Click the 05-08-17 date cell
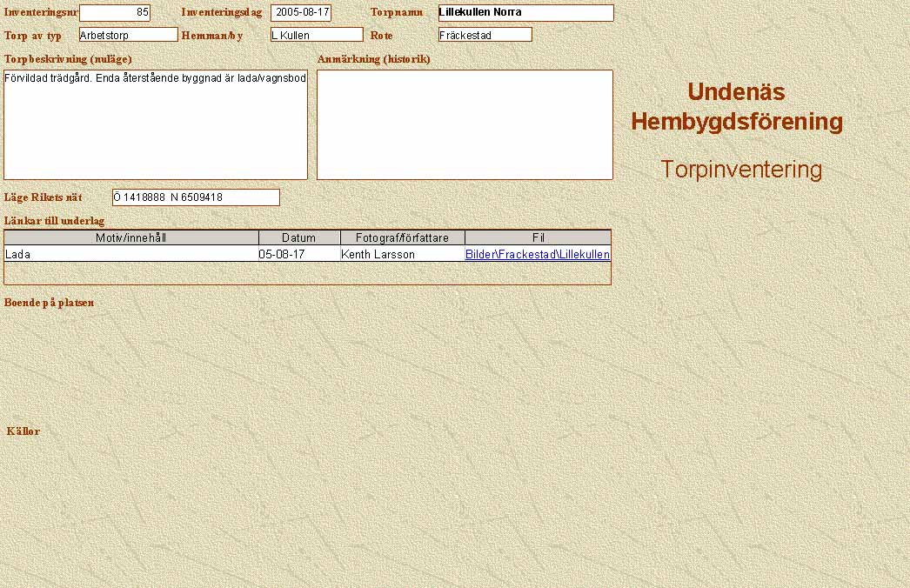The height and width of the screenshot is (588, 910). tap(299, 255)
